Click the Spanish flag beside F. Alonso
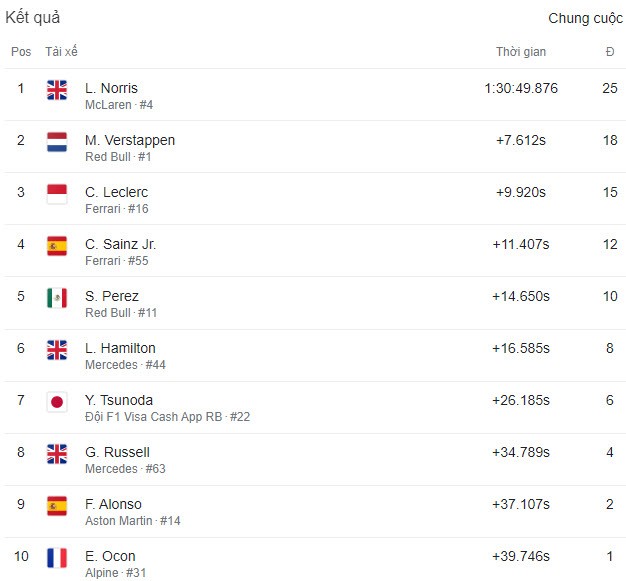The height and width of the screenshot is (581, 626). [57, 506]
